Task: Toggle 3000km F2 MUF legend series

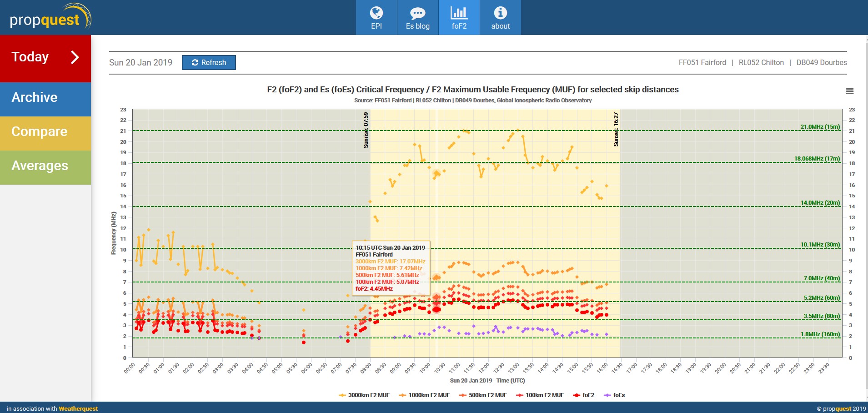Action: click(368, 395)
